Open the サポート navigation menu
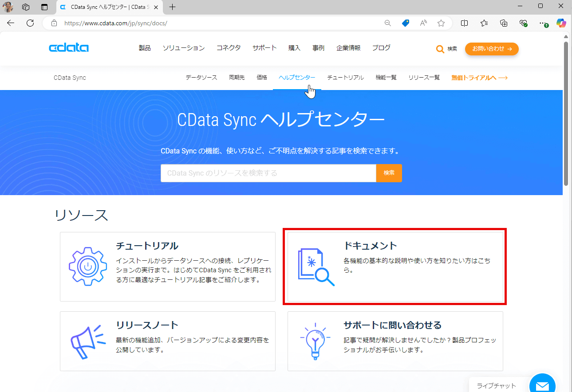The height and width of the screenshot is (392, 572). pyautogui.click(x=264, y=48)
